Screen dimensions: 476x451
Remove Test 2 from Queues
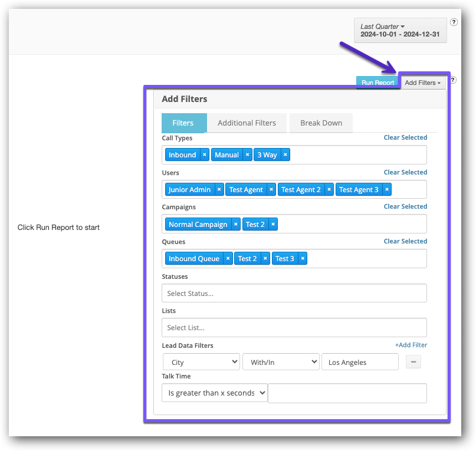(x=265, y=259)
